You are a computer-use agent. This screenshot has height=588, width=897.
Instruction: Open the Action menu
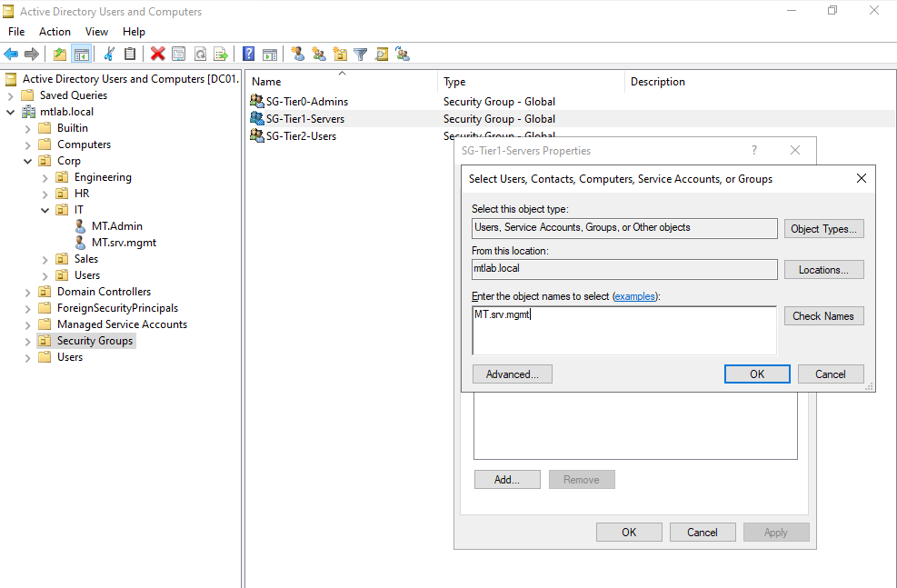[x=55, y=32]
